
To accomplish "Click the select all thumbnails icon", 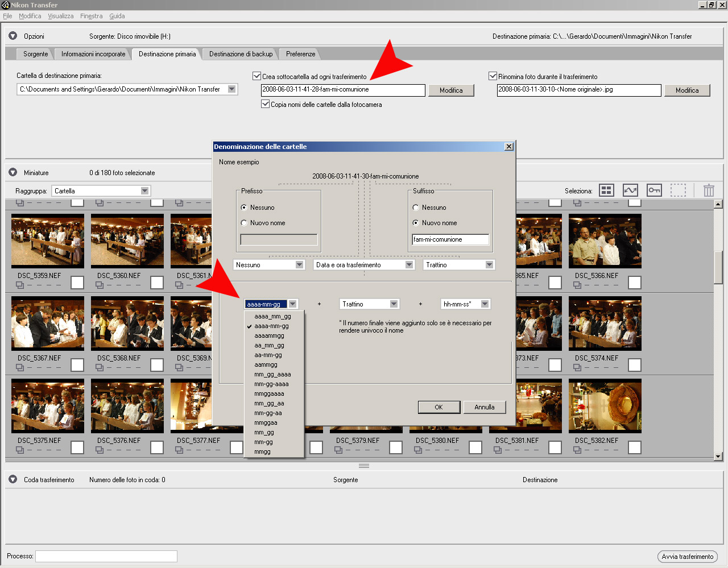I will [x=607, y=190].
